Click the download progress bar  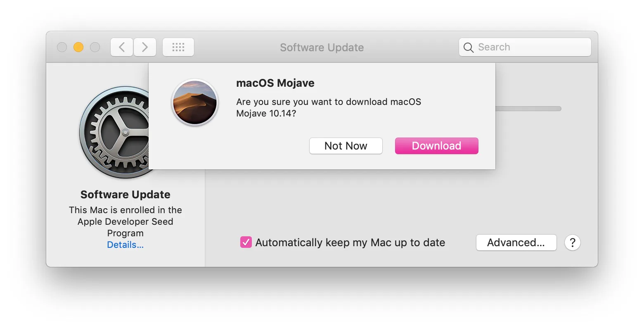(x=528, y=109)
